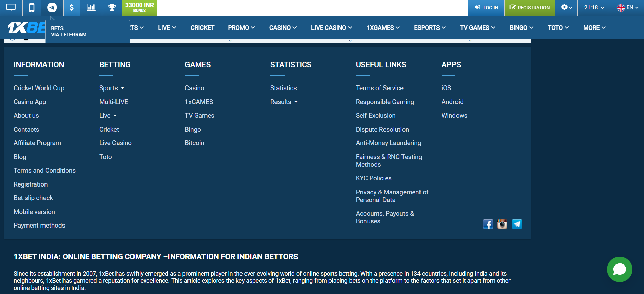Screen dimensions: 644x294
Task: Expand the Results footer dropdown
Action: point(284,102)
